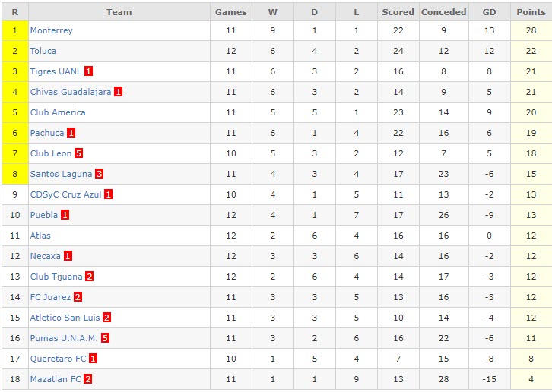Go to the Club America team link
The image size is (552, 392).
coord(58,112)
